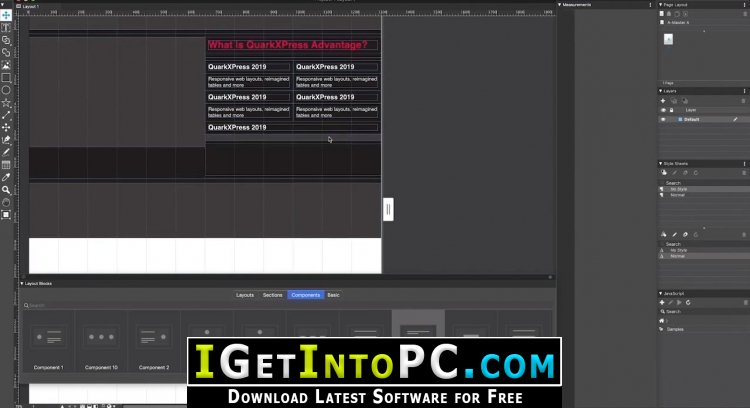Choose the Component 10 thumbnail
The image size is (750, 408).
pos(100,340)
